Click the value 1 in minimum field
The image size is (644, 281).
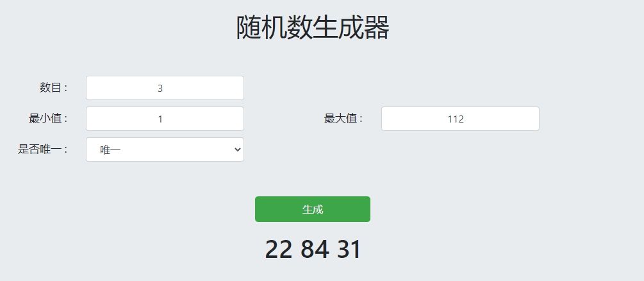(x=160, y=119)
